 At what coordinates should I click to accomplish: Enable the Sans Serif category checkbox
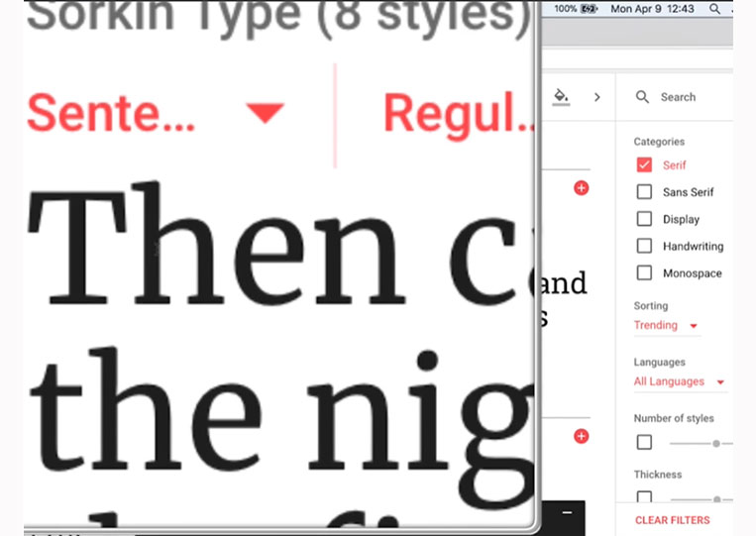(x=644, y=192)
